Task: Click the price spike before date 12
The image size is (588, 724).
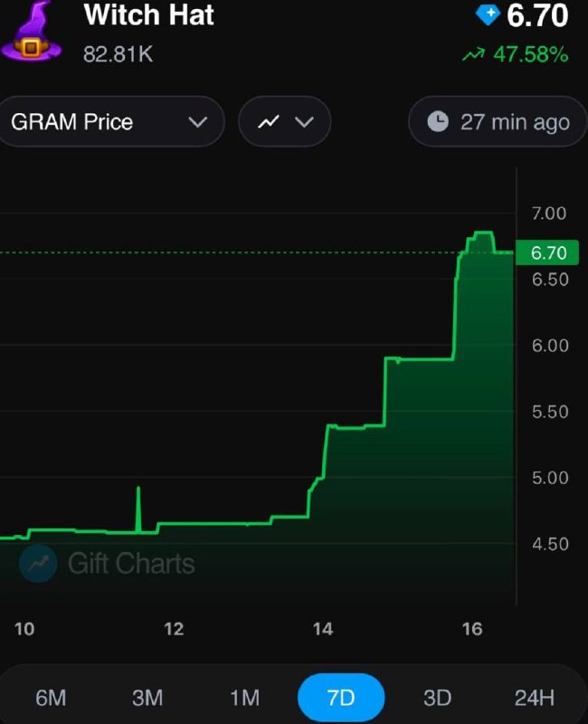Action: click(x=138, y=510)
